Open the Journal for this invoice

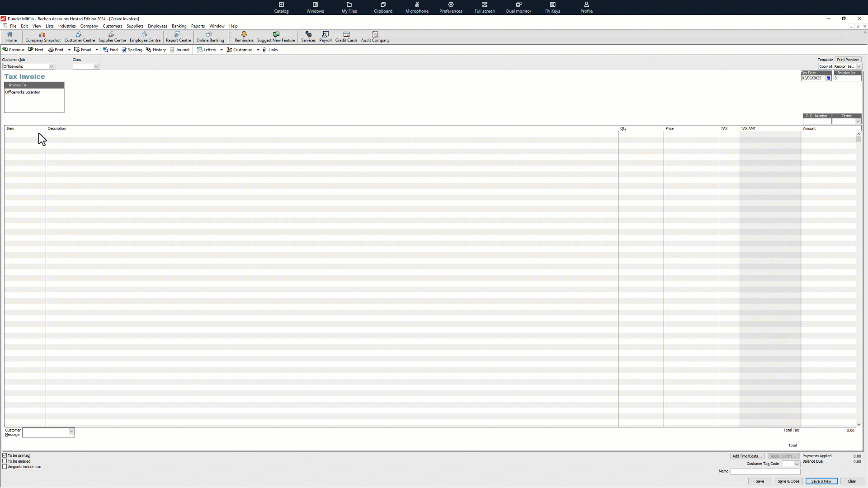point(179,50)
